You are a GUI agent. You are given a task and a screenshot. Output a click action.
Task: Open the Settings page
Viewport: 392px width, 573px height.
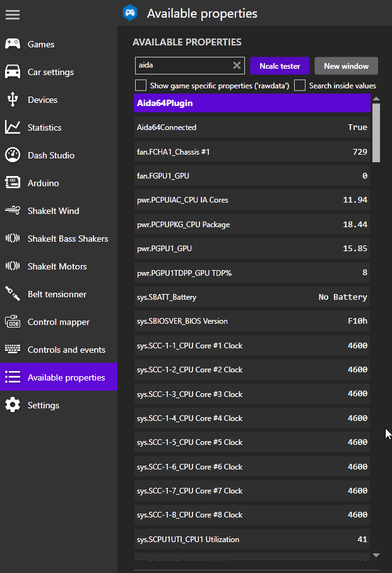(13, 405)
